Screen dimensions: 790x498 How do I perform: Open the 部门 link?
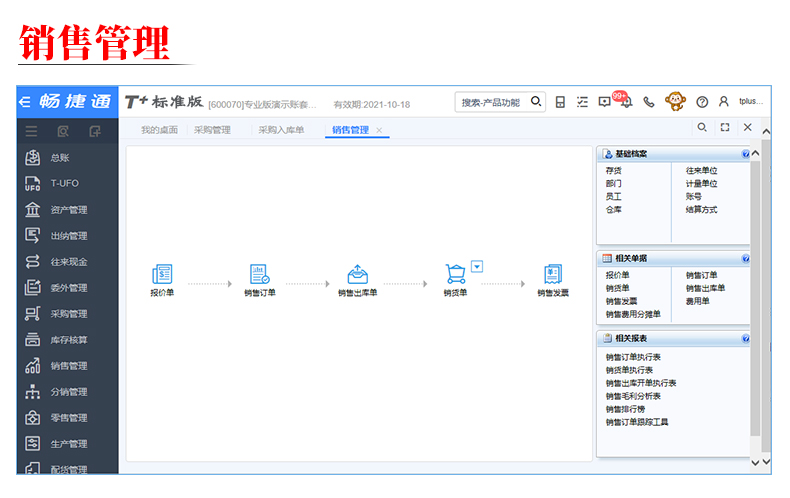(613, 183)
